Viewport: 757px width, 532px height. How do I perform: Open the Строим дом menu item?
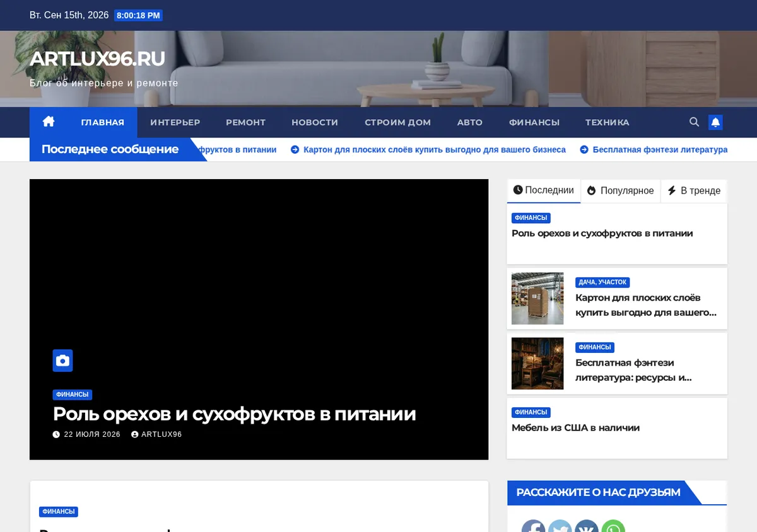[397, 122]
